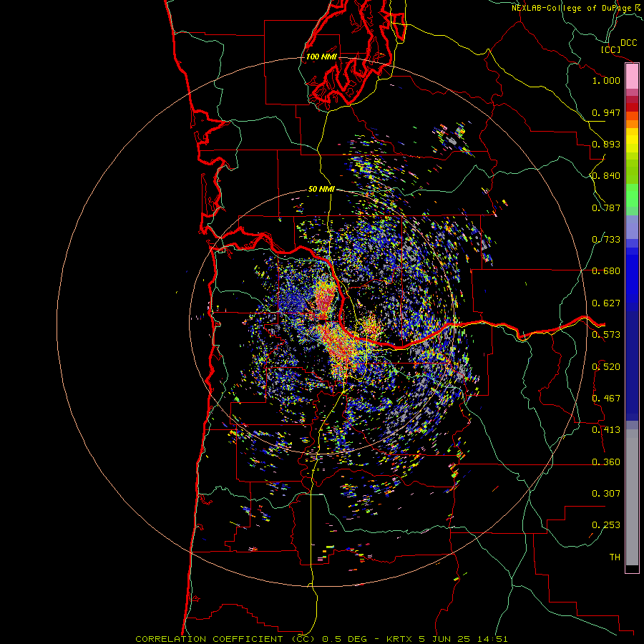This screenshot has width=644, height=644.
Task: Select the 1.000 scale value
Action: (606, 80)
